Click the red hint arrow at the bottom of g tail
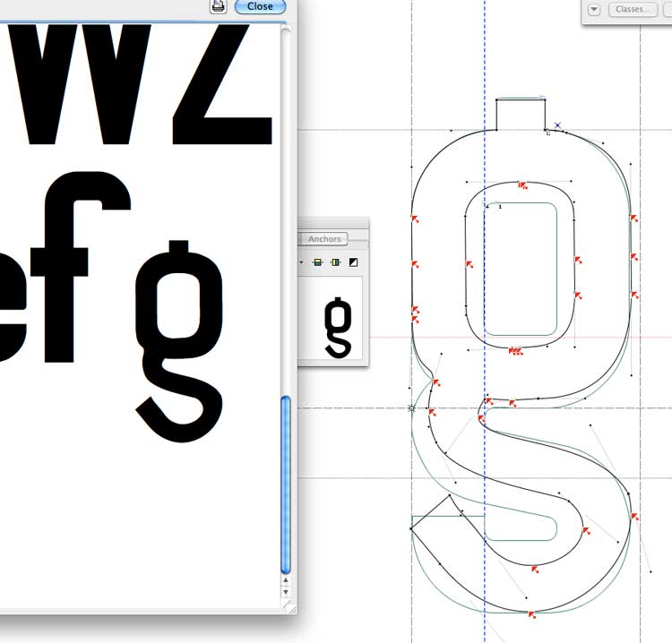This screenshot has height=643, width=672. pos(531,613)
